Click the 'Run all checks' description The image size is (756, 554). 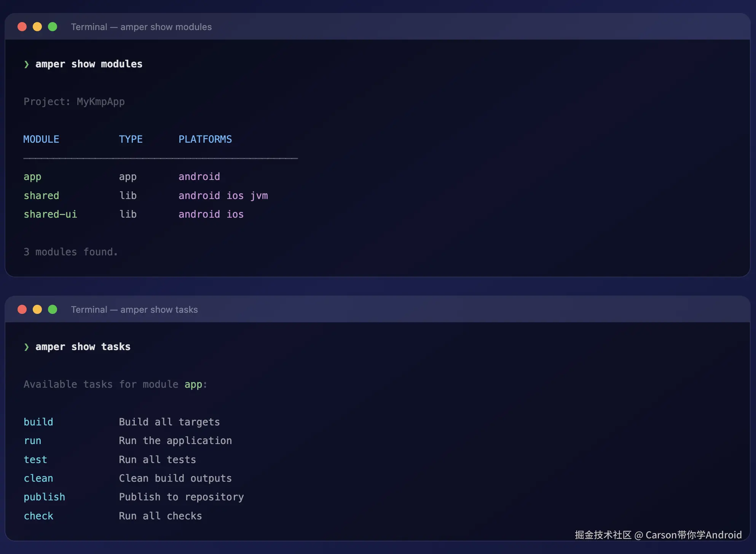pyautogui.click(x=160, y=516)
